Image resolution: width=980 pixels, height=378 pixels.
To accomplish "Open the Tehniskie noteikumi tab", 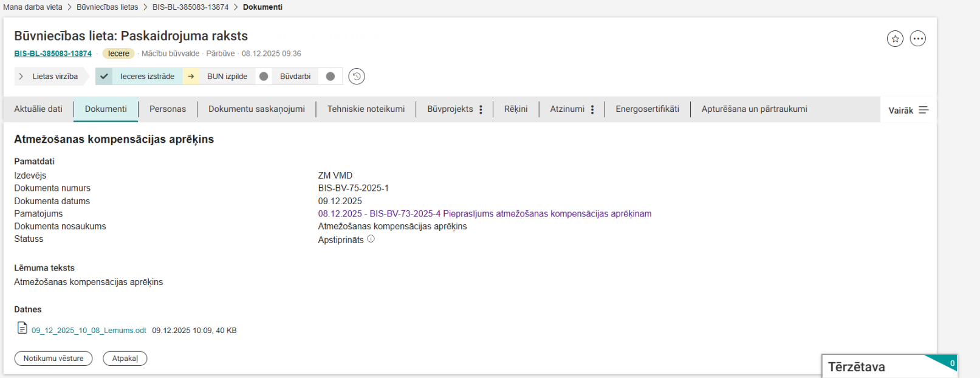I will tap(366, 109).
